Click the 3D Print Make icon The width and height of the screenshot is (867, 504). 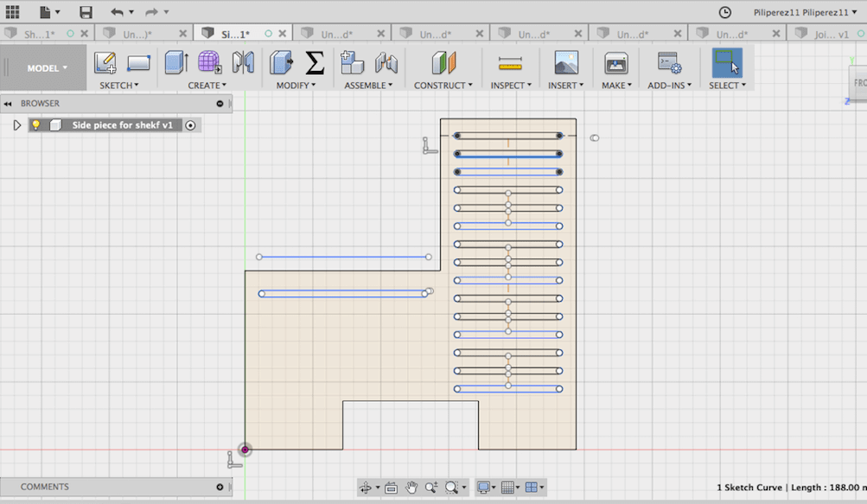pyautogui.click(x=615, y=63)
